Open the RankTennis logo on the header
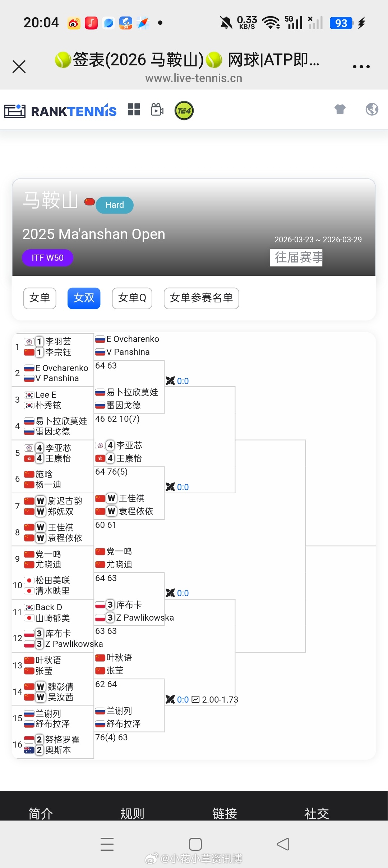 pyautogui.click(x=60, y=110)
